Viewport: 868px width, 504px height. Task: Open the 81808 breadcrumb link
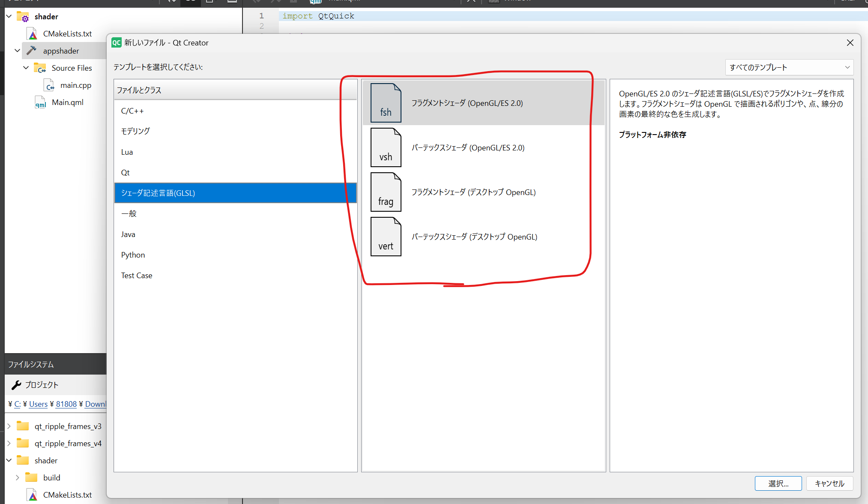point(66,404)
